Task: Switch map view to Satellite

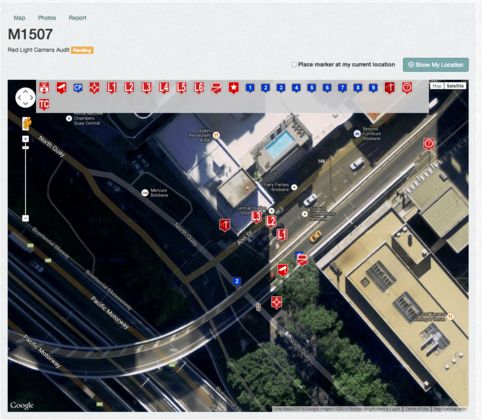Action: (x=455, y=86)
